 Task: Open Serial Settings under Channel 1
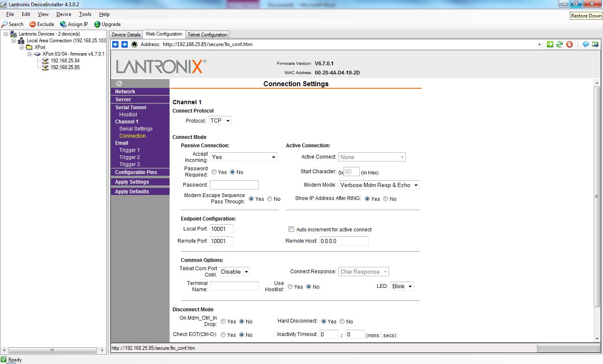pos(136,129)
